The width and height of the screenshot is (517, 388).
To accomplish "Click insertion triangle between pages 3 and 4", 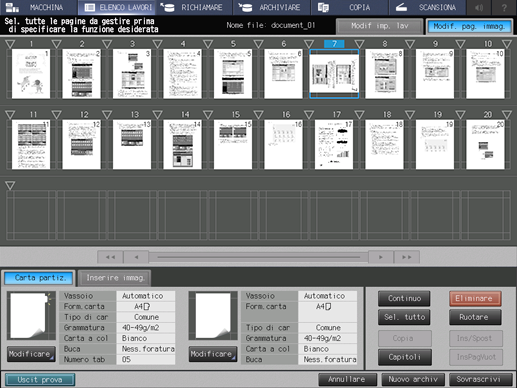I will click(157, 44).
